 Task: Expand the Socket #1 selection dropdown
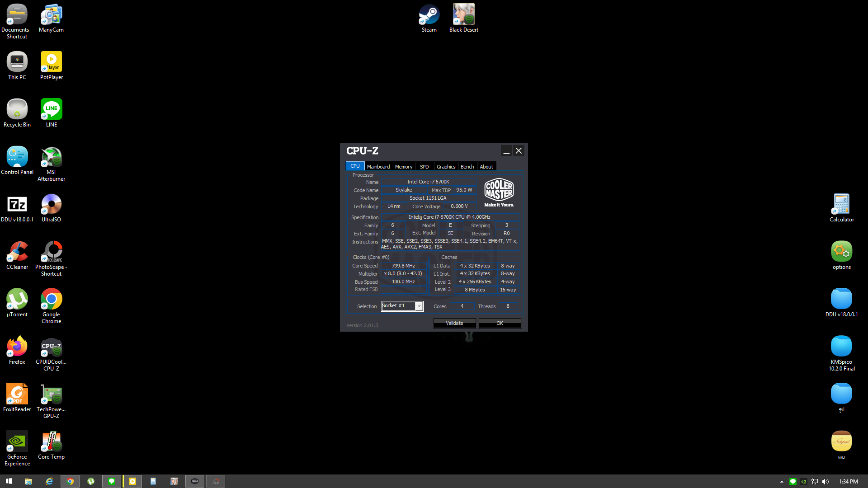419,306
